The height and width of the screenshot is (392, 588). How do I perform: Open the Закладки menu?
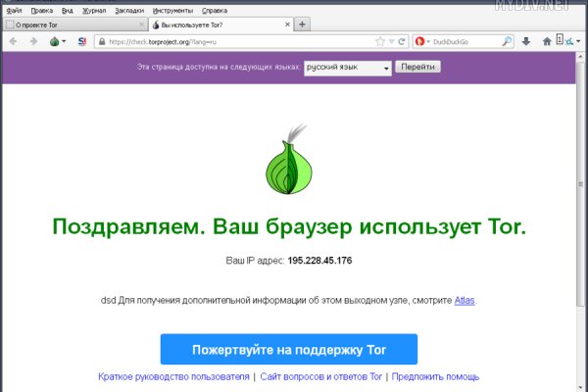[127, 9]
